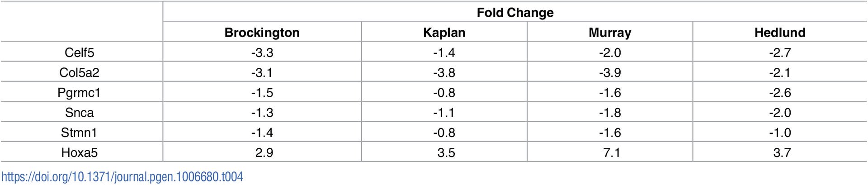Click the Snca Kaplan value -1.1
868x185 pixels.
click(444, 113)
